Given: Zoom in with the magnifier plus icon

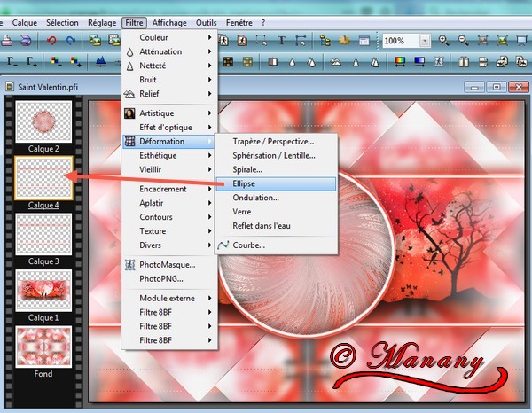Looking at the screenshot, I should coord(444,41).
